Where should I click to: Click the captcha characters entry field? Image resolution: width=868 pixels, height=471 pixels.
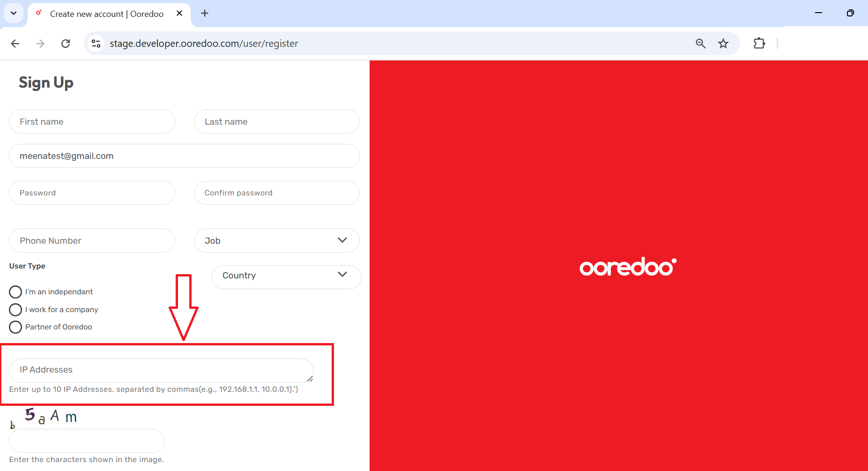(x=86, y=441)
